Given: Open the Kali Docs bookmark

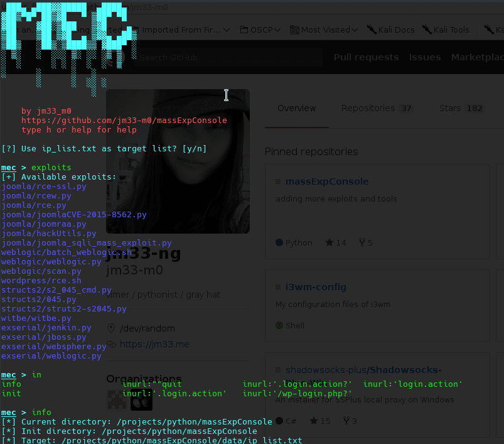Looking at the screenshot, I should pyautogui.click(x=391, y=30).
